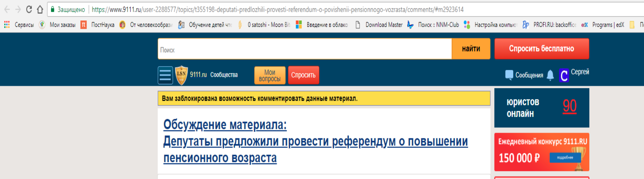The image size is (644, 179).
Task: Click into the Поиск search field
Action: tap(305, 50)
